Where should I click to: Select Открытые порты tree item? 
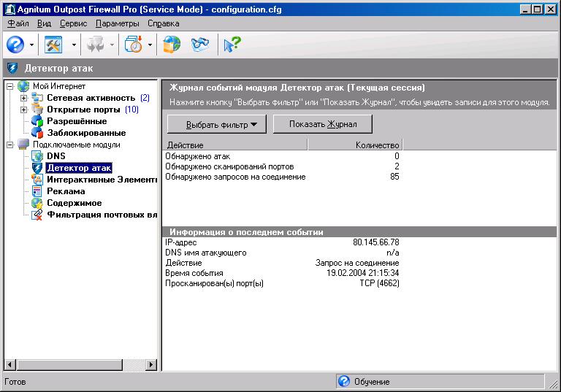(83, 109)
